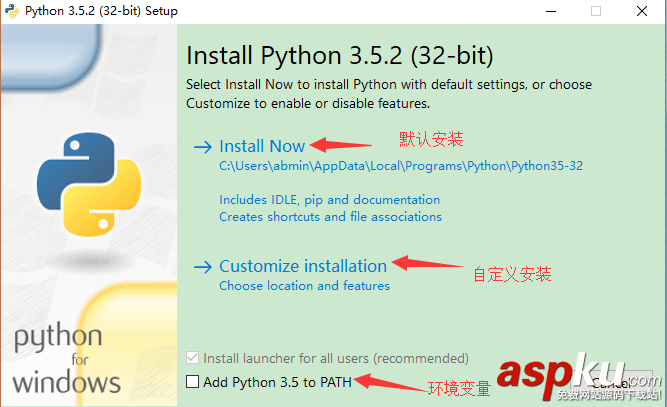Minimize the Python Setup window

coord(551,11)
